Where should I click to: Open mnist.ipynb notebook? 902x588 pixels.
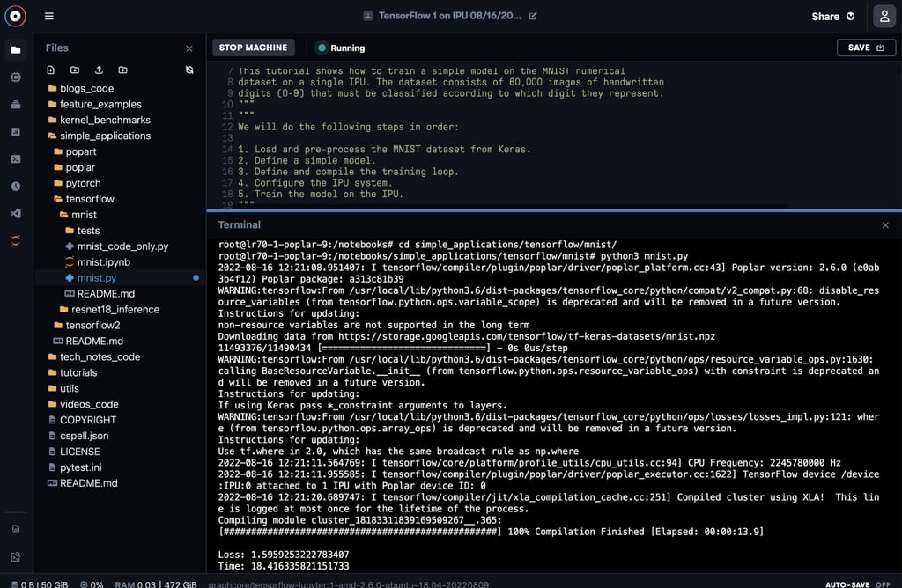pyautogui.click(x=98, y=262)
